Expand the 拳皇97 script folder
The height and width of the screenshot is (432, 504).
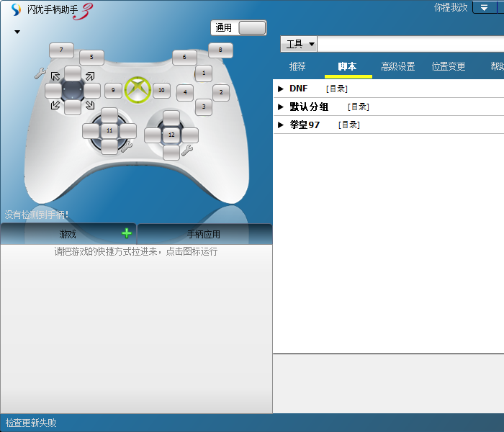click(281, 125)
